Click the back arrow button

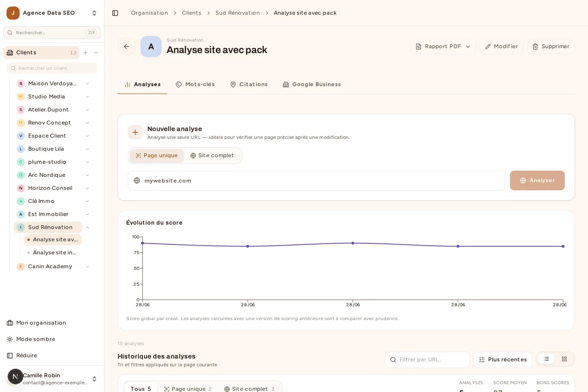[x=127, y=47]
